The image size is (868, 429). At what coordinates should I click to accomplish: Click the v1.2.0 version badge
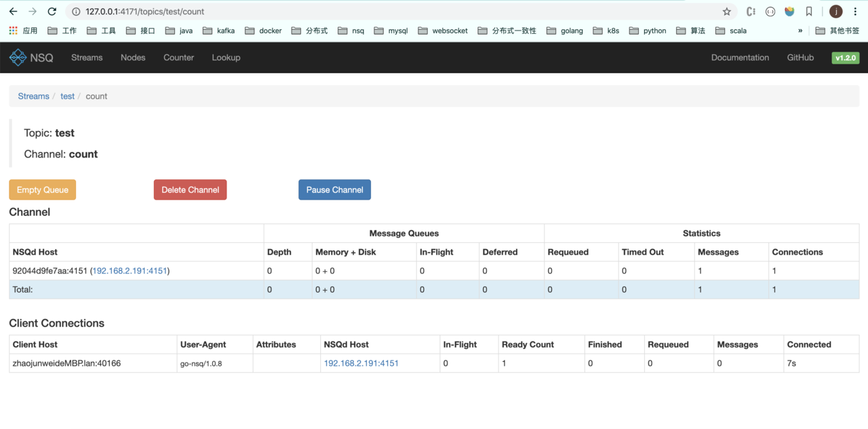coord(846,58)
